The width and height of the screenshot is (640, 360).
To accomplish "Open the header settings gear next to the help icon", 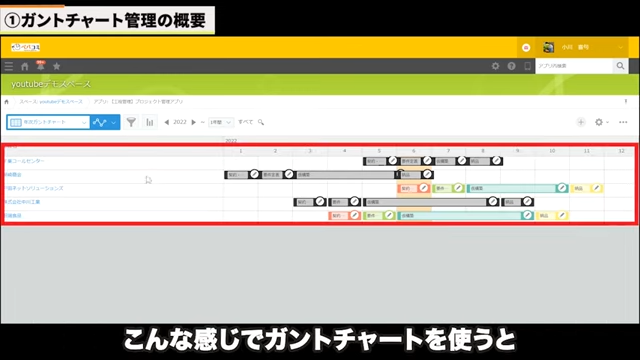I will point(495,66).
